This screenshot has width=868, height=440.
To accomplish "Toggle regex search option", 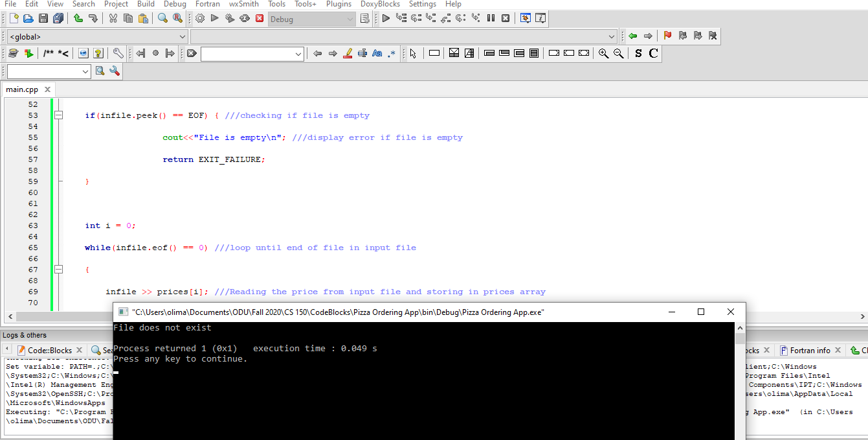I will click(392, 53).
